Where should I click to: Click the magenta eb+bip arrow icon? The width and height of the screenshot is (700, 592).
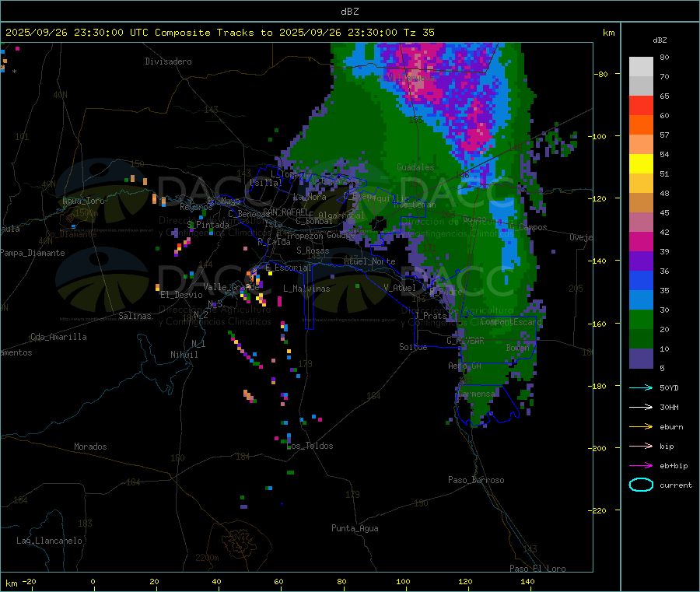click(641, 466)
